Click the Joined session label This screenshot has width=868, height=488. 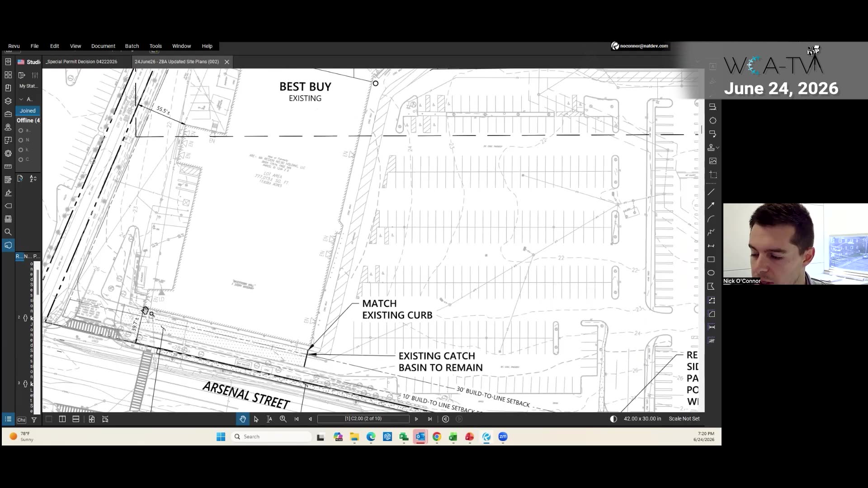28,111
